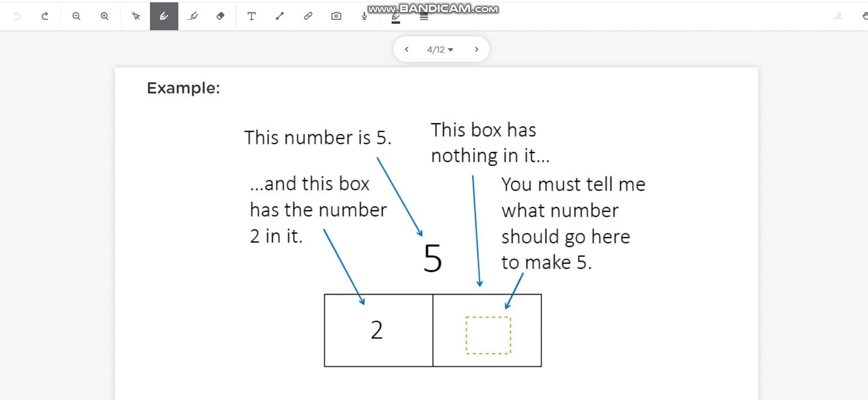Open the line thickness options

pos(424,17)
